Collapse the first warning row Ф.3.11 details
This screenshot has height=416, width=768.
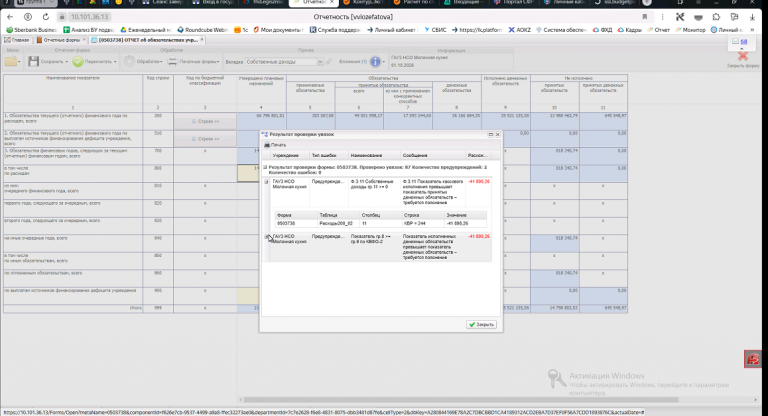tap(266, 182)
